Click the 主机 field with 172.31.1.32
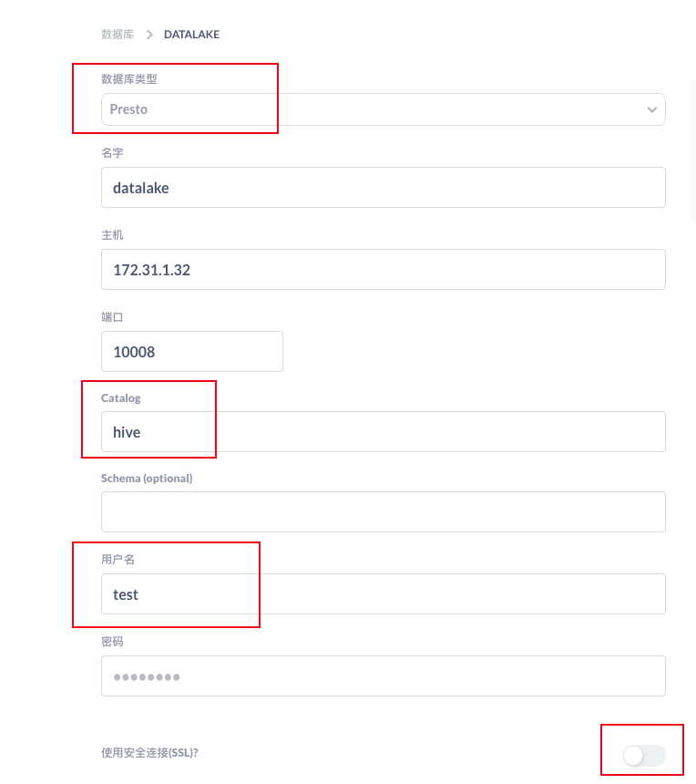The height and width of the screenshot is (784, 696). (384, 270)
